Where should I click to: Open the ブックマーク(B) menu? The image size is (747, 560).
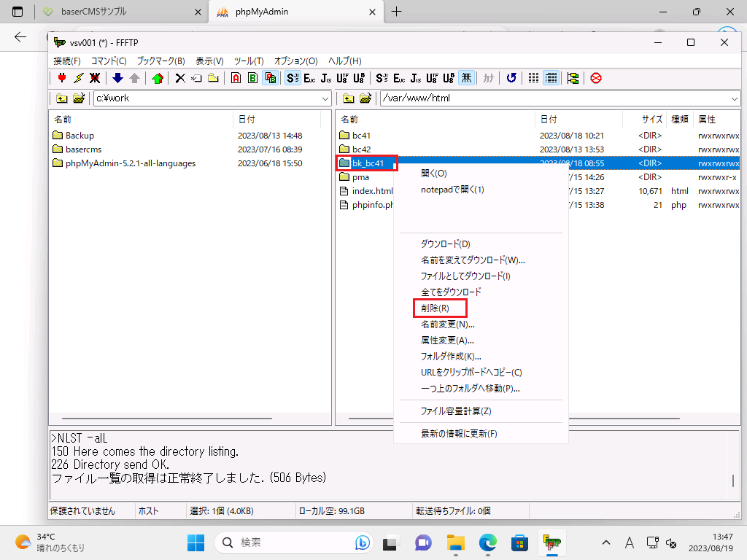click(160, 61)
